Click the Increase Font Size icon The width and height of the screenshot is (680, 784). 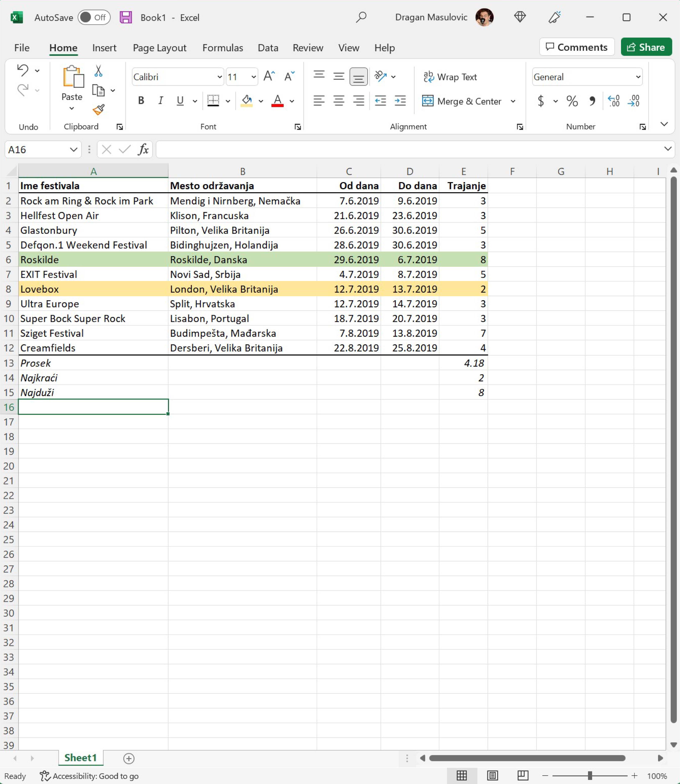(x=269, y=76)
